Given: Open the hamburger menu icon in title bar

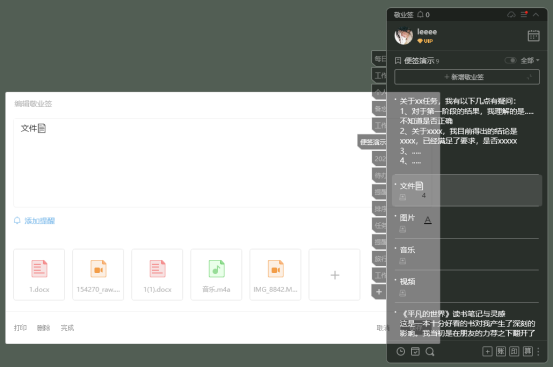Looking at the screenshot, I should pos(524,14).
